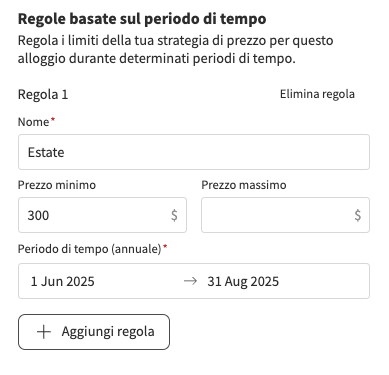Click the dollar sign in Prezzo minimo
Screen dimensions: 389x375
click(174, 215)
